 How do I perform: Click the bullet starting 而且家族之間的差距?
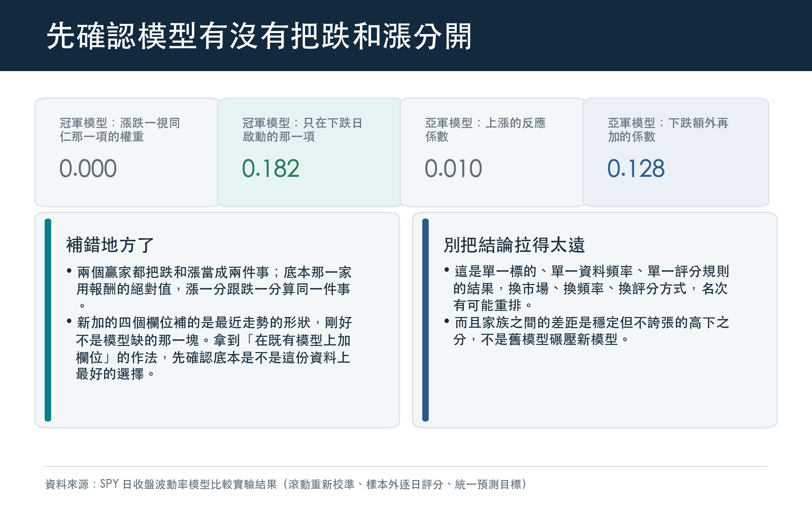tap(587, 331)
